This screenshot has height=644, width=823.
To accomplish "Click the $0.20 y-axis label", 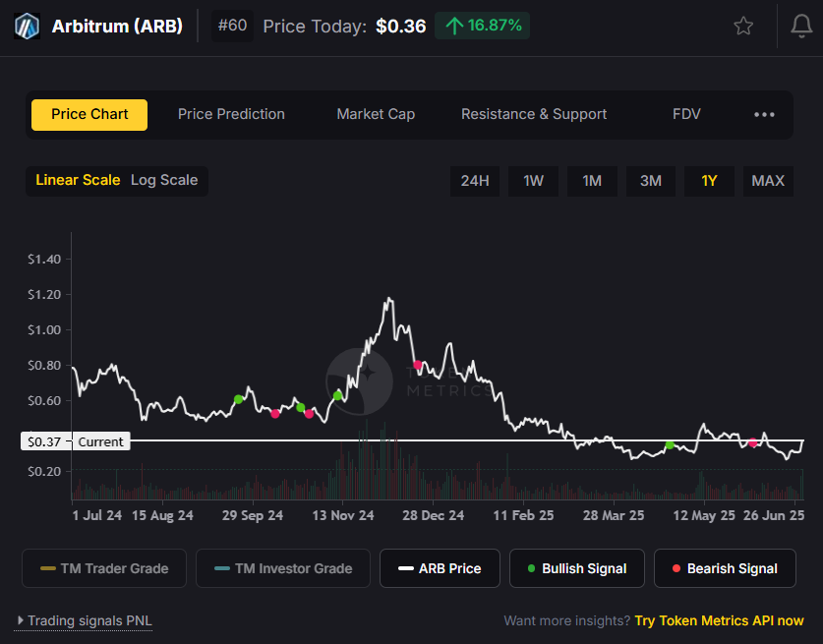I will (x=44, y=472).
